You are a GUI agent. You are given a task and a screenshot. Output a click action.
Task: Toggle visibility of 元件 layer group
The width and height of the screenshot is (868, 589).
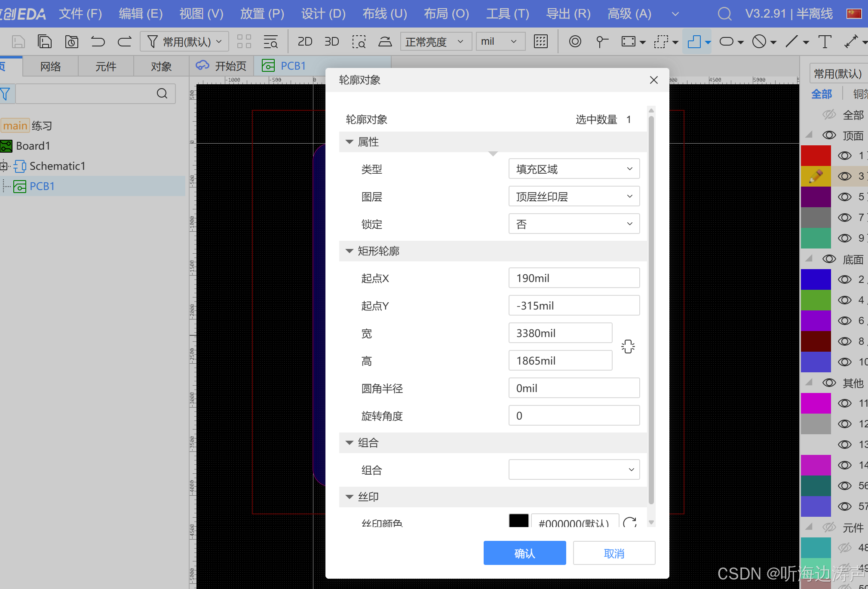829,527
